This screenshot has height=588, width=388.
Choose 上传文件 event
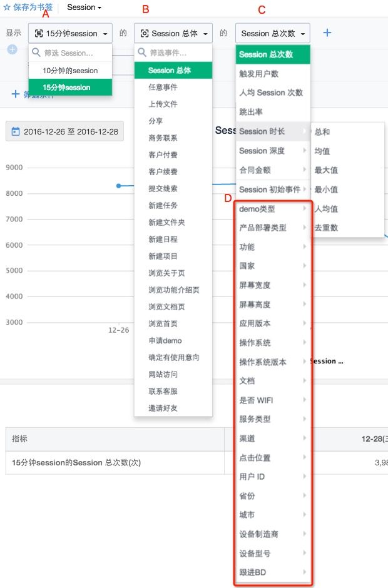click(x=173, y=104)
